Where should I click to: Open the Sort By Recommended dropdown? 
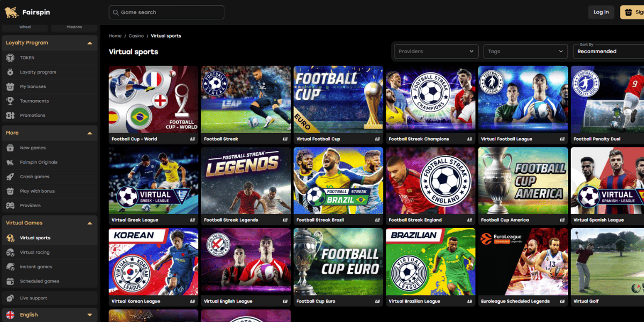click(x=608, y=50)
